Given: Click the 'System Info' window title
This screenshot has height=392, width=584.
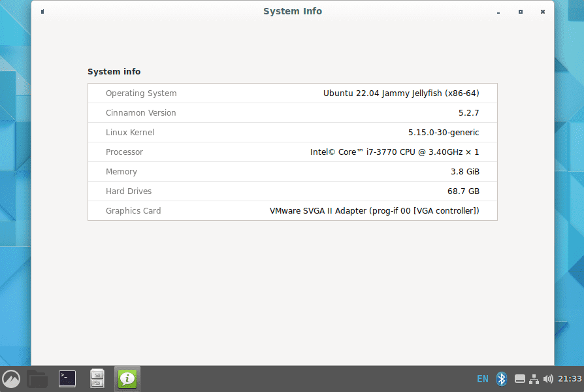Looking at the screenshot, I should pos(293,11).
